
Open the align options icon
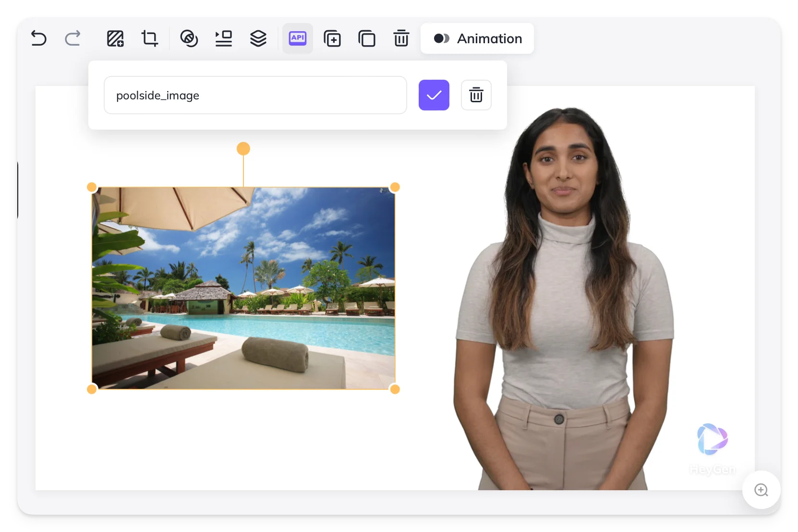point(223,38)
